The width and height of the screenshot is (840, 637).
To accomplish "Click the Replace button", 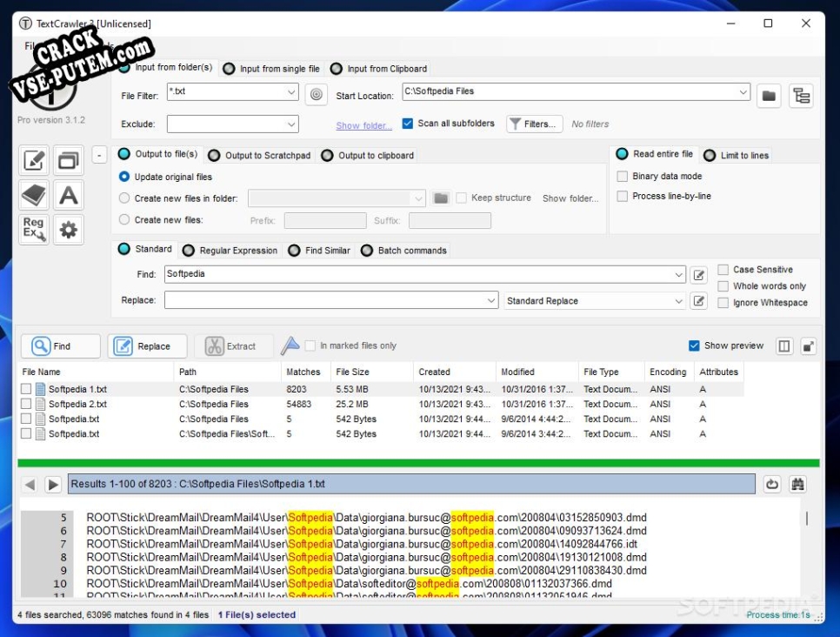I will (x=147, y=345).
